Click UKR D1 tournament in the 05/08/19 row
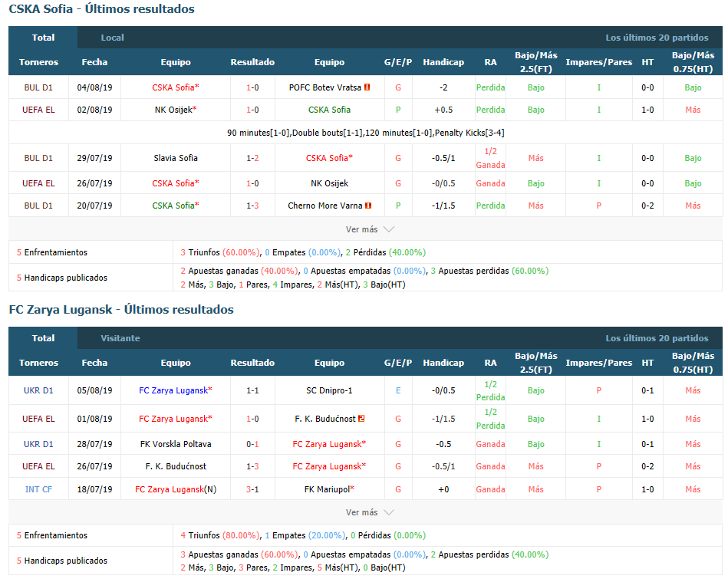This screenshot has width=728, height=579. coord(38,390)
